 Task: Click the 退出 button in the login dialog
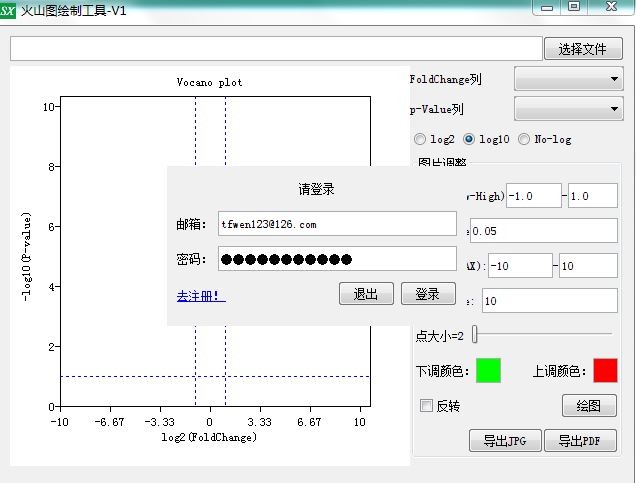click(x=366, y=294)
